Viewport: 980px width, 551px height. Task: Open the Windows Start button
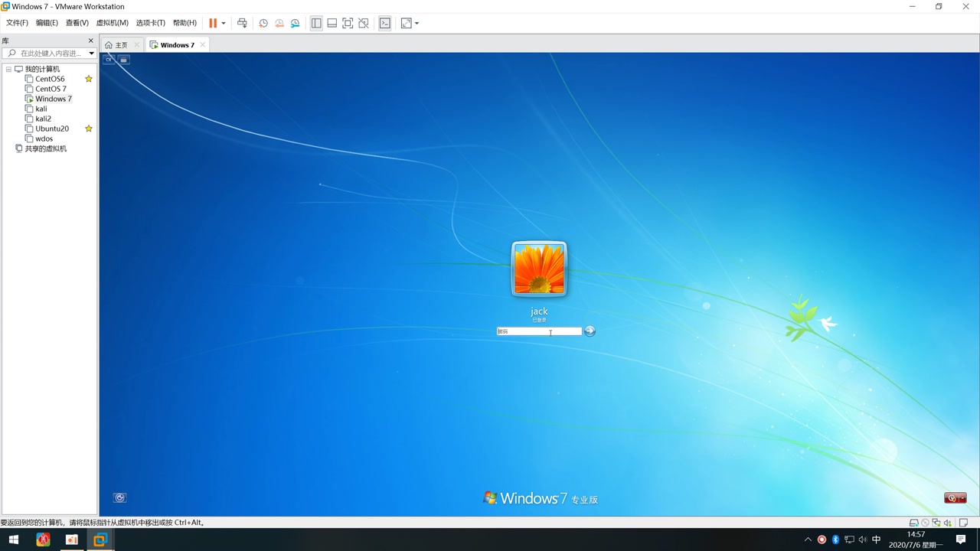tap(13, 540)
